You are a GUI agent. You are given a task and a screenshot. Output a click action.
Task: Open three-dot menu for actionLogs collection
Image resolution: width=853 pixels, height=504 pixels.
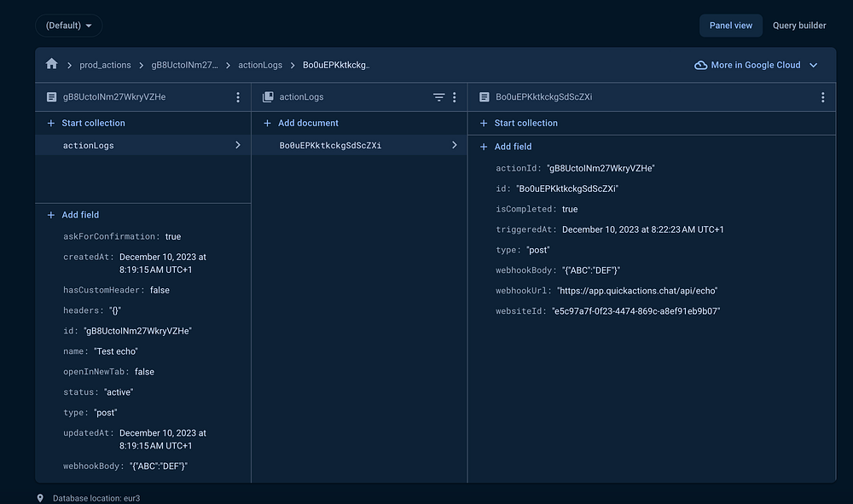(454, 97)
